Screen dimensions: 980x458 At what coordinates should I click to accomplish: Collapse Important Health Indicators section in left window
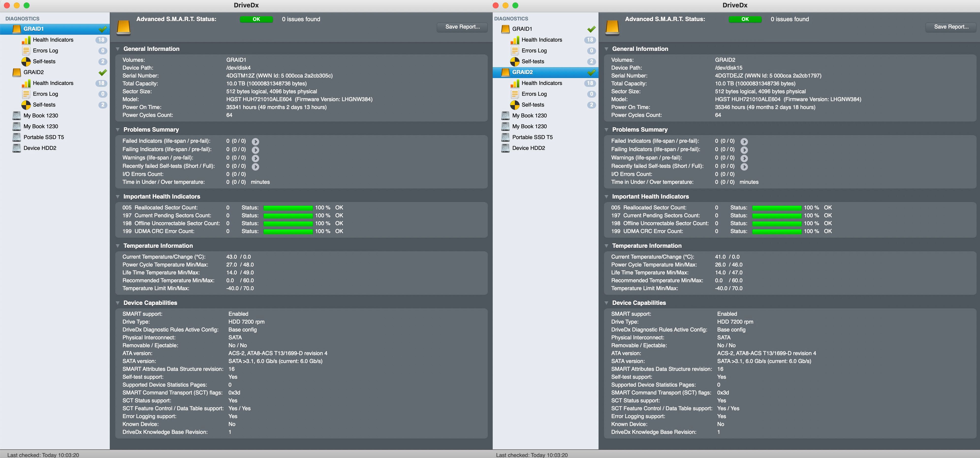(x=118, y=197)
